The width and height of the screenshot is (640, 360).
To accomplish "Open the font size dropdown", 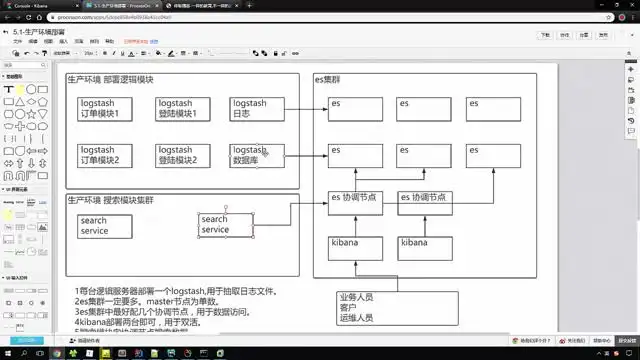I will pos(90,53).
